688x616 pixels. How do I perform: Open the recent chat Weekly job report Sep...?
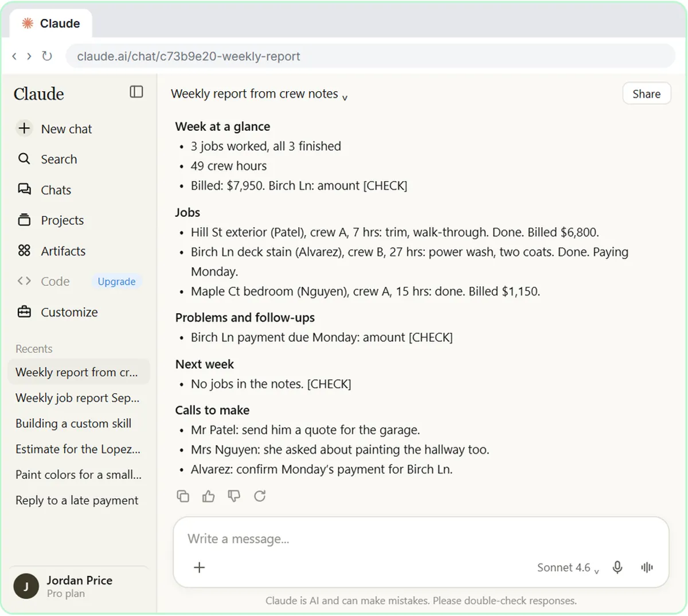click(x=79, y=397)
